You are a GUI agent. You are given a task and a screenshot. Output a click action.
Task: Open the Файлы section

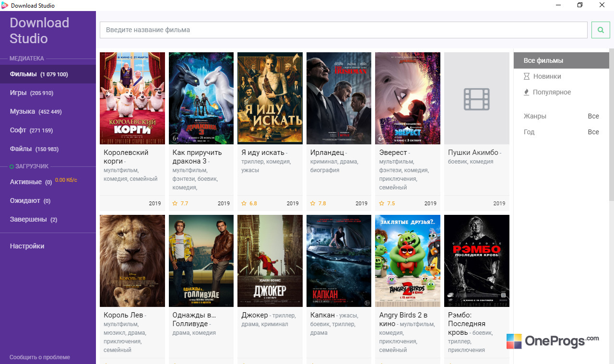(x=48, y=149)
